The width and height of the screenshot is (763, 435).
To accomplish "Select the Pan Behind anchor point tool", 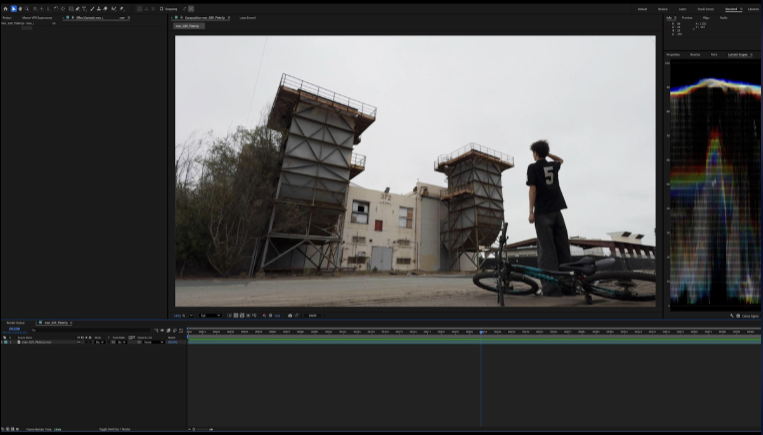I will (x=63, y=9).
